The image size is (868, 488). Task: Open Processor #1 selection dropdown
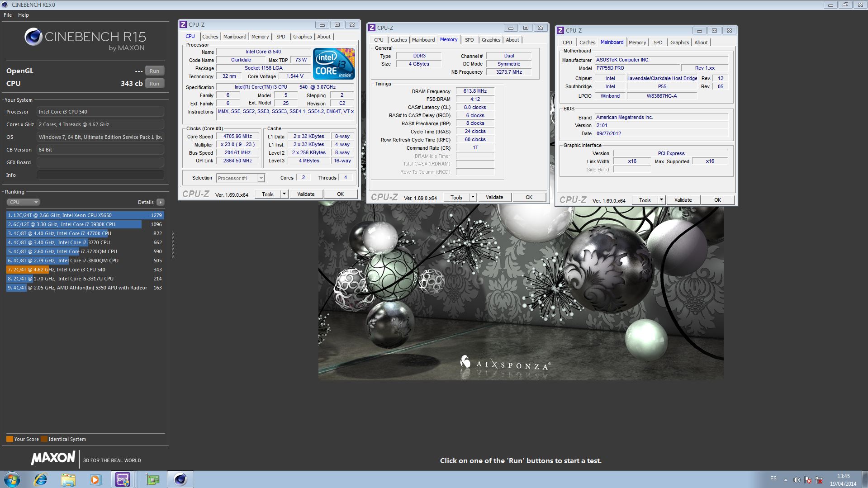(240, 178)
